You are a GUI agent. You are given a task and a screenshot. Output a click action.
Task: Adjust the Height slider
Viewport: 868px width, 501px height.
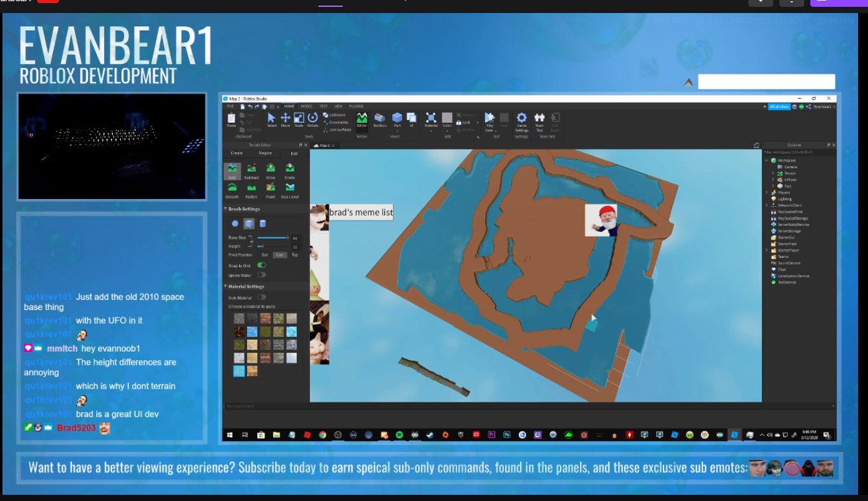273,246
